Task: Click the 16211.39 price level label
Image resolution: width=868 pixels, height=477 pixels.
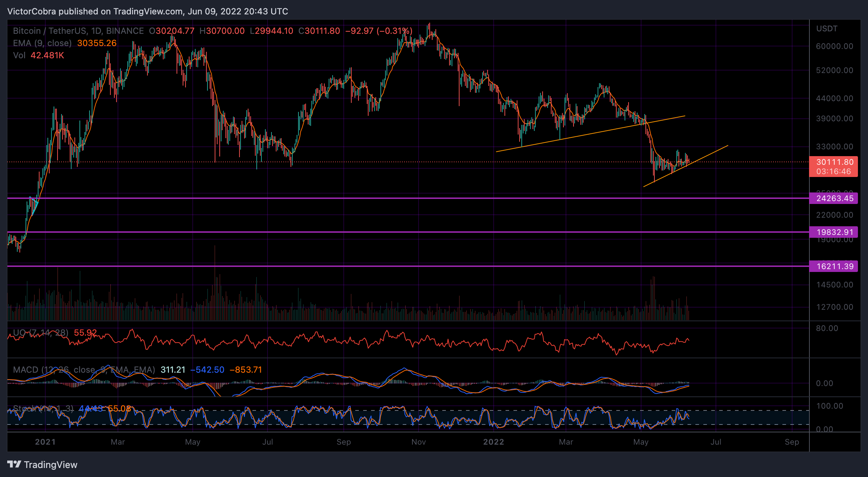Action: click(x=833, y=266)
